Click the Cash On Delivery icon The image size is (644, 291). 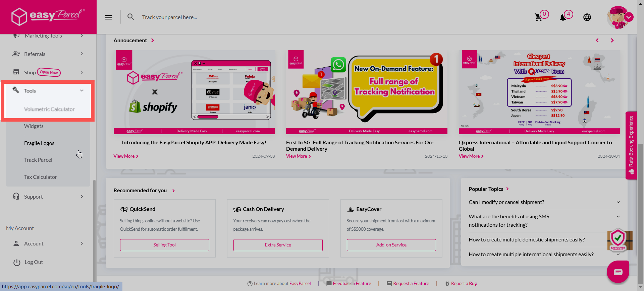237,209
